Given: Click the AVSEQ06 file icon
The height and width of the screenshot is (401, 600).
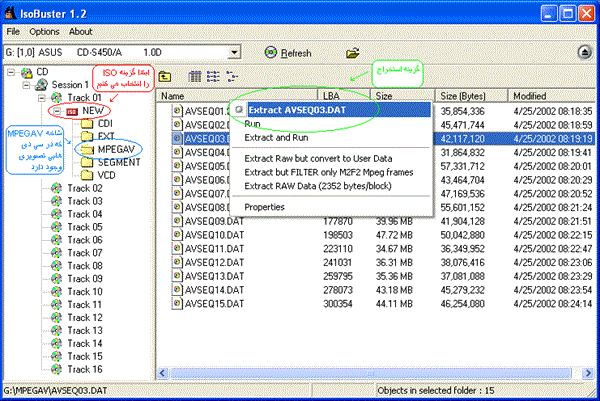Looking at the screenshot, I should coord(177,180).
